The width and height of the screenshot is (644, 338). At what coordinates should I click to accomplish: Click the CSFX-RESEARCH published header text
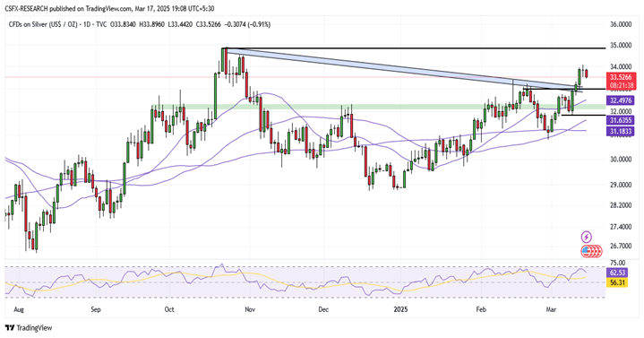pyautogui.click(x=109, y=9)
